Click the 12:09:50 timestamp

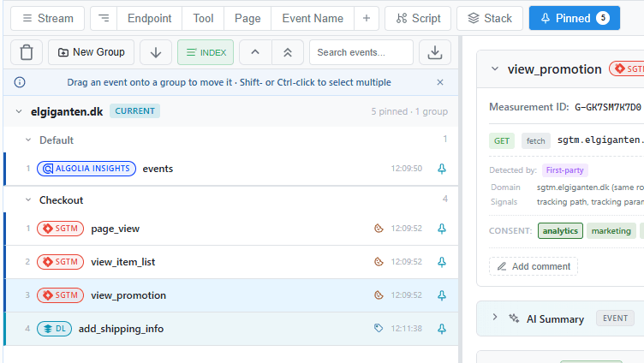(406, 169)
